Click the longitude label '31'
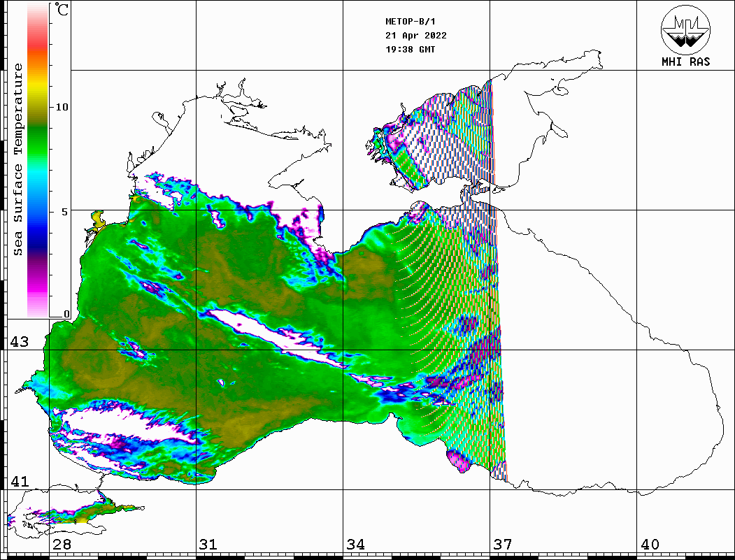This screenshot has width=735, height=560. click(x=208, y=545)
